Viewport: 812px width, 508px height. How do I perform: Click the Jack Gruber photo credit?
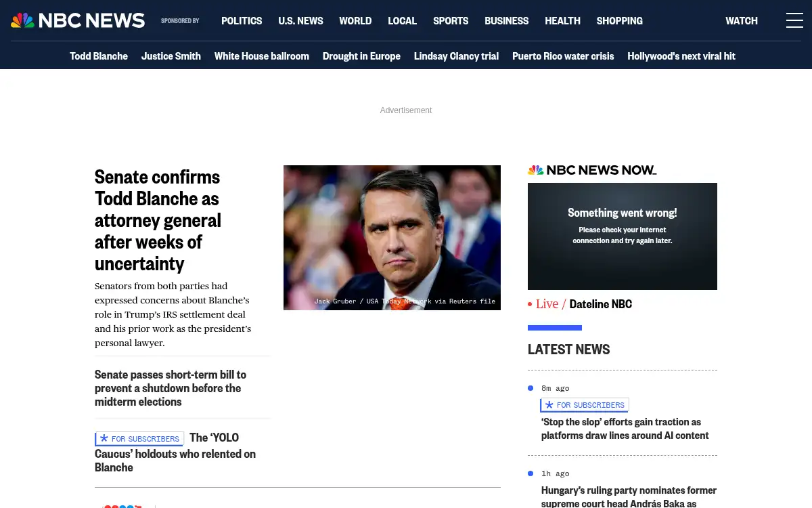tap(405, 301)
